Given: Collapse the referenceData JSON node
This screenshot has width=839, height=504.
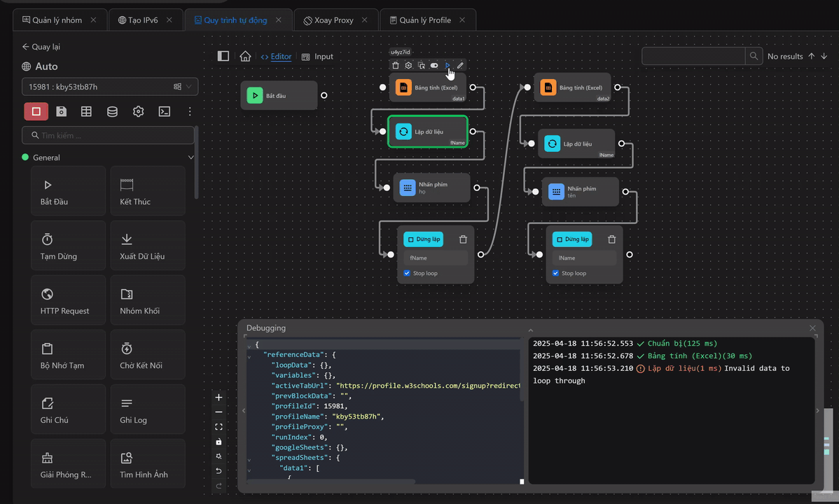Looking at the screenshot, I should 249,356.
